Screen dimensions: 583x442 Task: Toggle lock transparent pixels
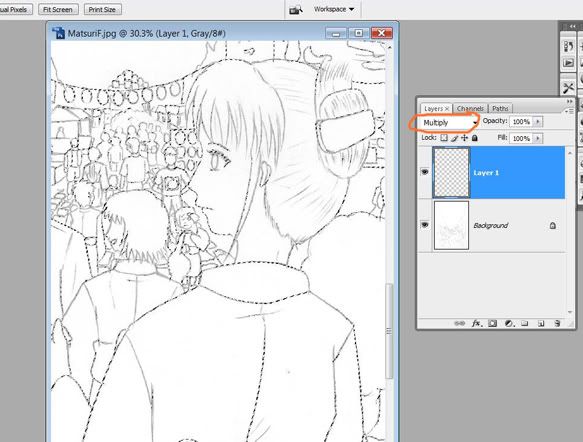point(444,138)
